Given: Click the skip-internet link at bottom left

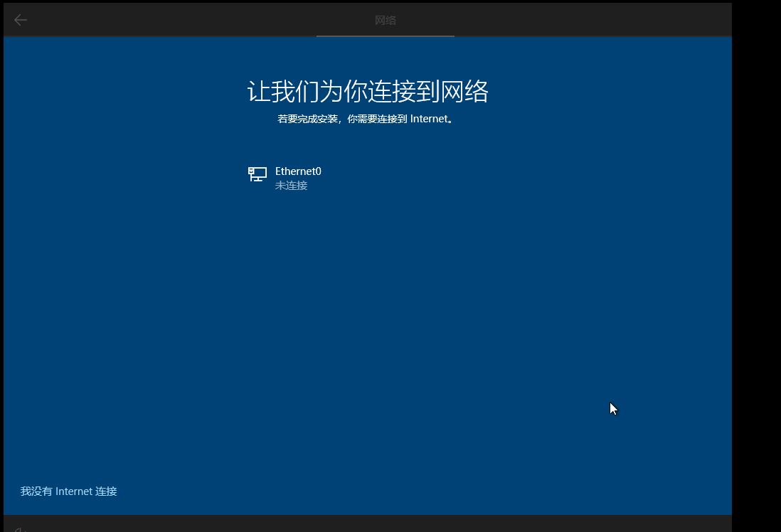Looking at the screenshot, I should point(68,491).
